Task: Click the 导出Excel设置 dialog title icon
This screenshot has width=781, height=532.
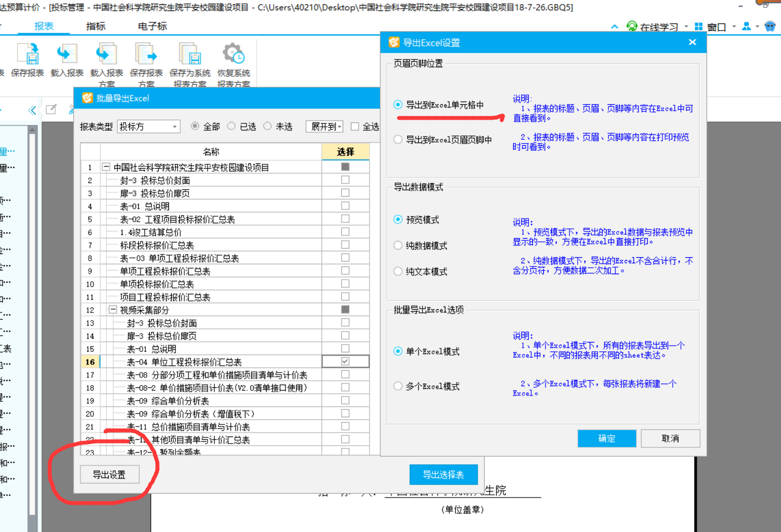Action: pyautogui.click(x=394, y=43)
